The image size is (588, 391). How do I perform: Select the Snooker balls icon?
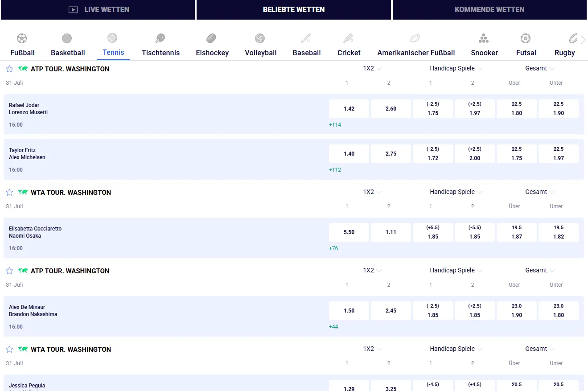pos(484,38)
